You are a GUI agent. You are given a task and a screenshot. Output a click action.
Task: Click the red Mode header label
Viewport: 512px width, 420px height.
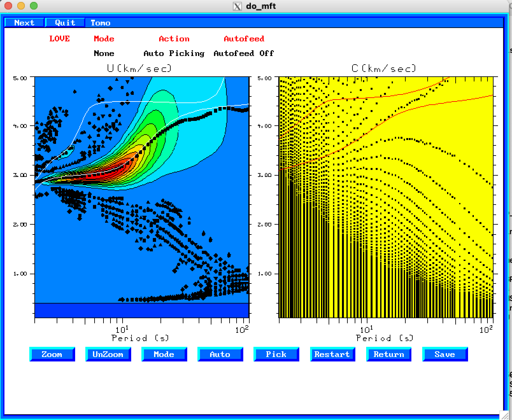(104, 38)
